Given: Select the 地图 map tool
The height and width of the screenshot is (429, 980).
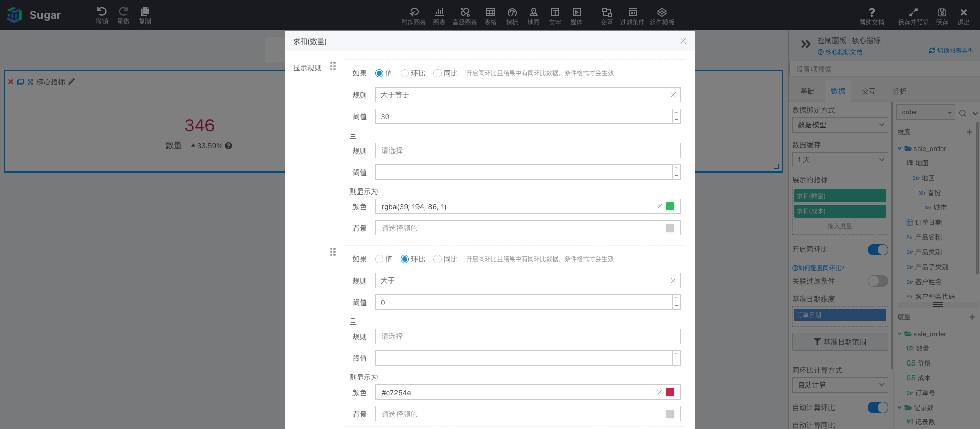Looking at the screenshot, I should [x=533, y=16].
